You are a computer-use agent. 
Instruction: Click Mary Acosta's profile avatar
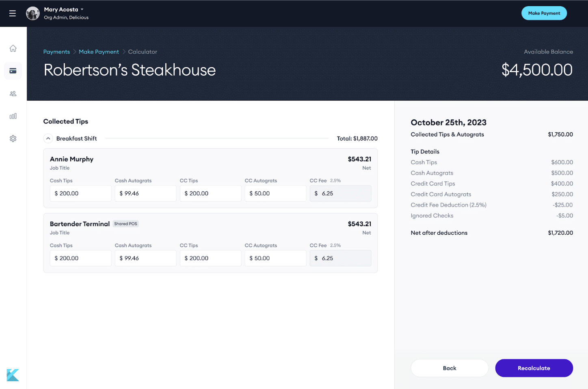pos(33,13)
